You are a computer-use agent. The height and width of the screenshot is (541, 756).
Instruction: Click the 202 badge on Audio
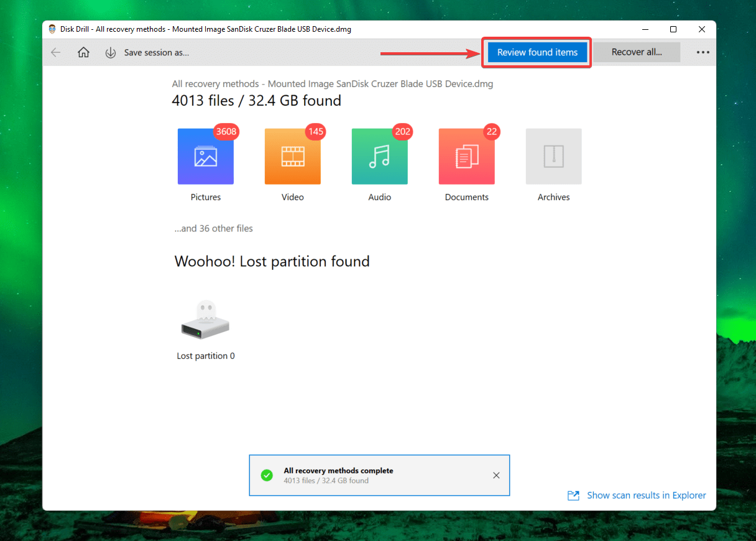[403, 132]
